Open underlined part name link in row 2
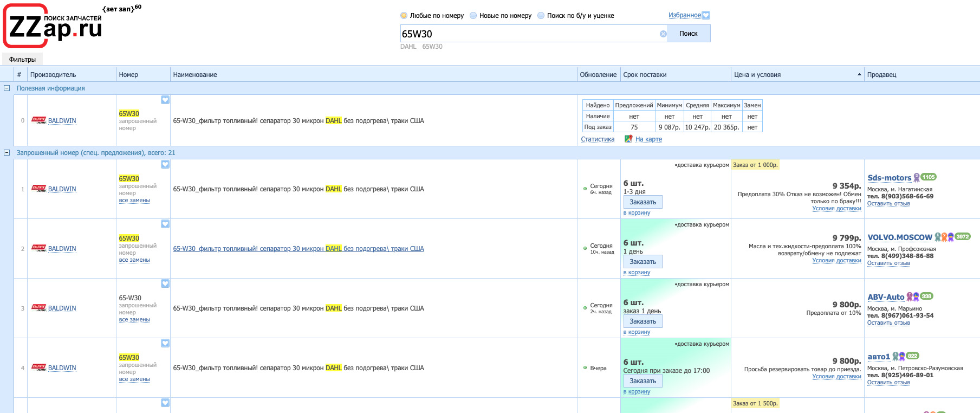Screen dimensions: 980x413 click(x=298, y=249)
